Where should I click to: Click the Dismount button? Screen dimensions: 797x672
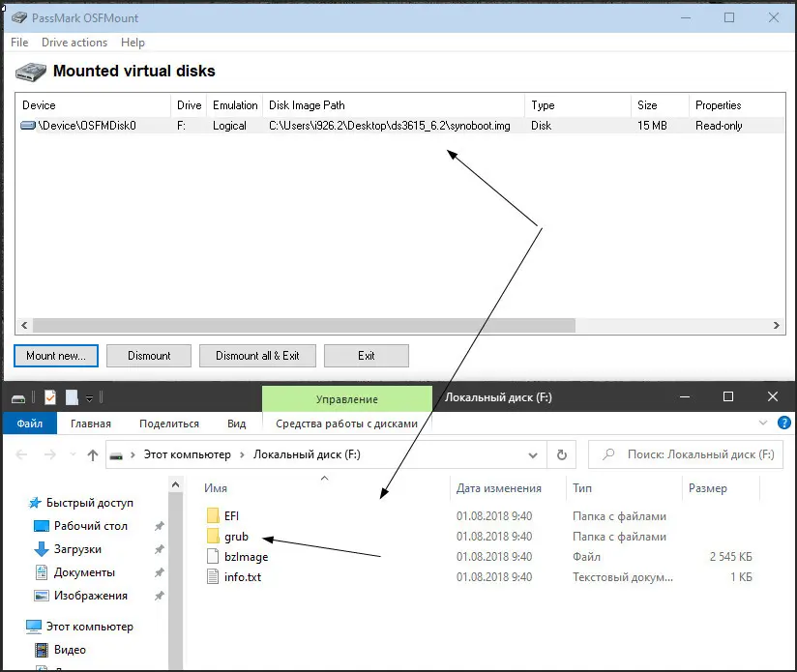pos(149,356)
